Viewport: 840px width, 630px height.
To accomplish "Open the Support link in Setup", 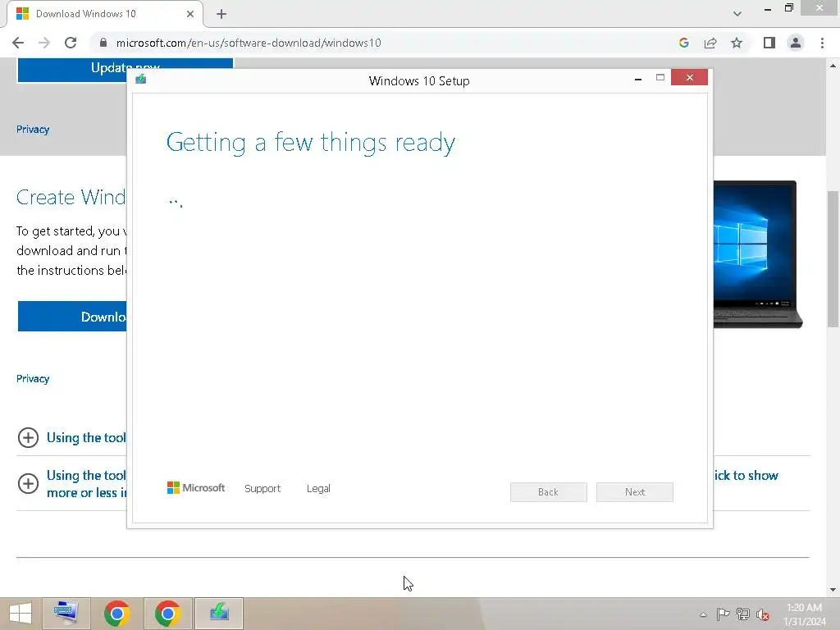I will coord(262,489).
